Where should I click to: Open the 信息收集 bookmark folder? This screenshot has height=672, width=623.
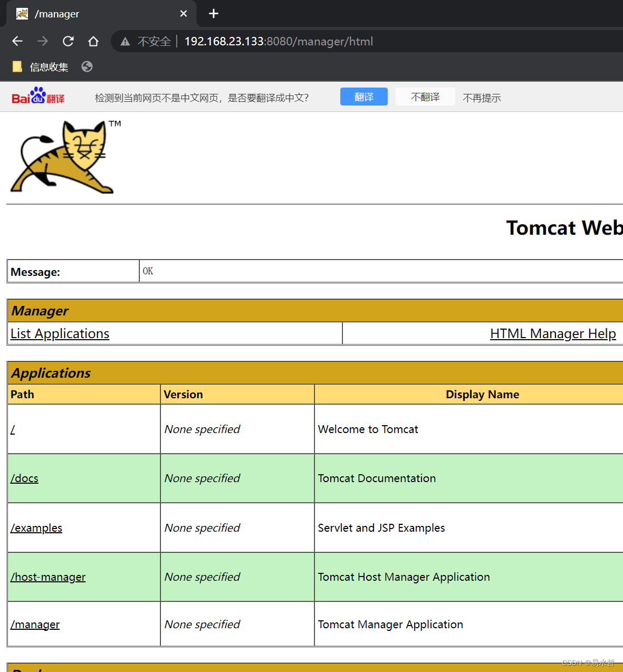(x=40, y=67)
